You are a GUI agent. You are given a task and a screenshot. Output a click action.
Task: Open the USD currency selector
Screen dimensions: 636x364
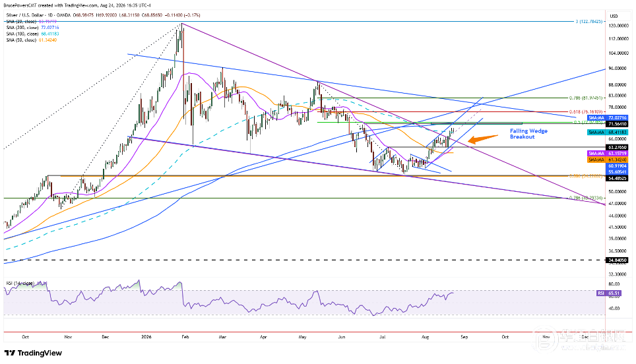614,16
